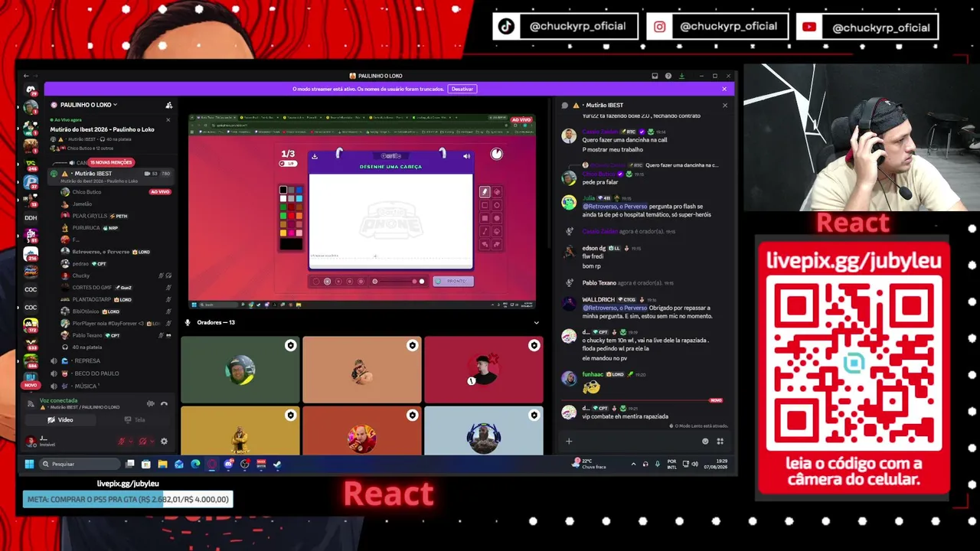Select the line tool in Gartic
Image resolution: width=980 pixels, height=551 pixels.
[x=485, y=231]
